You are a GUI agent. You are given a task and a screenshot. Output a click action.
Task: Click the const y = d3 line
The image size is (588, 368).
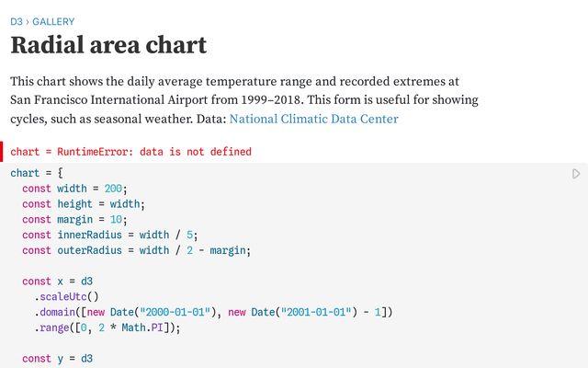pos(57,359)
